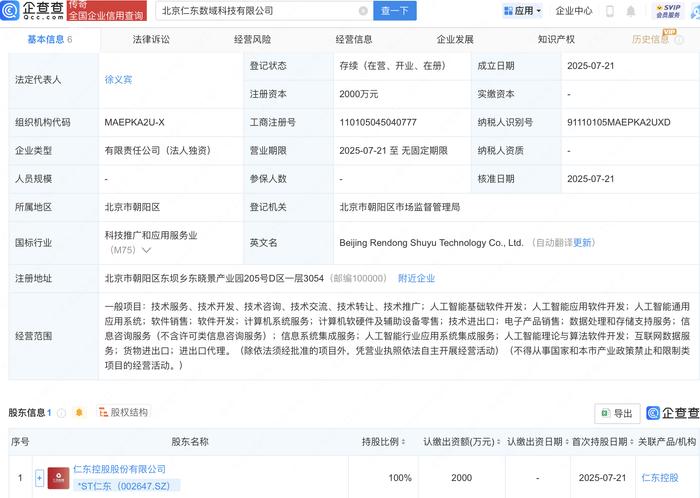Switch to the 知识产权 tab

[556, 39]
